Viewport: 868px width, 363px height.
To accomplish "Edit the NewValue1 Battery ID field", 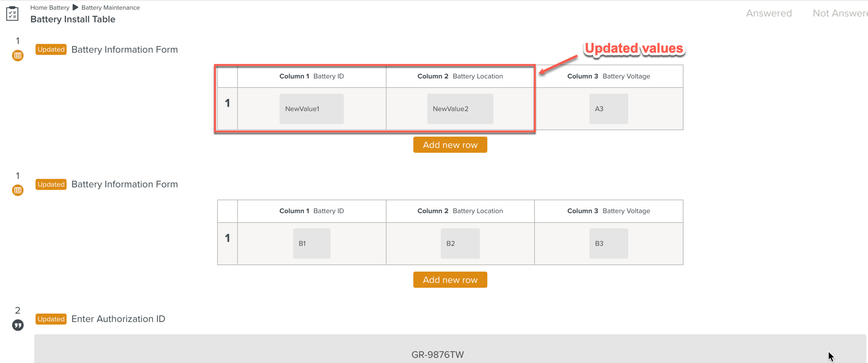I will [311, 109].
